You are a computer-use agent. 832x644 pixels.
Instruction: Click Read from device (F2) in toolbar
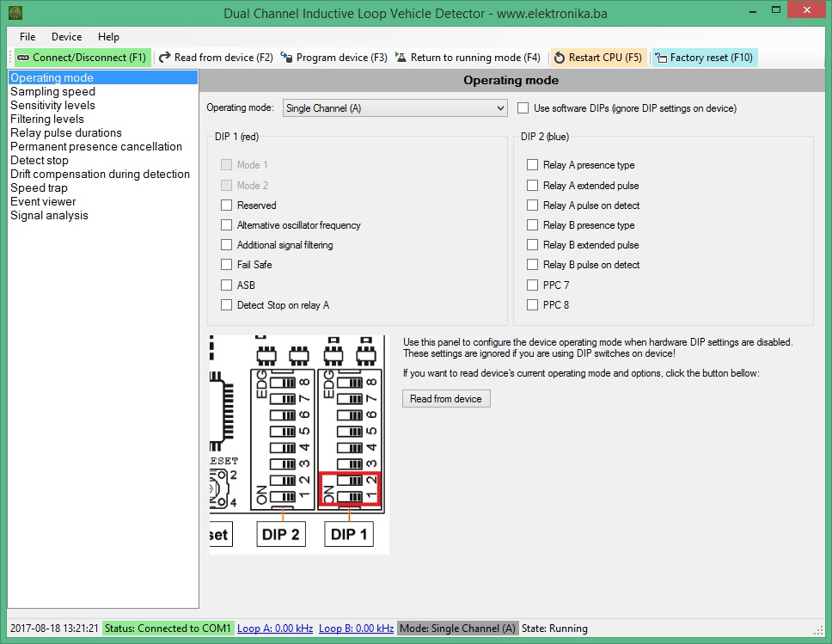pyautogui.click(x=216, y=58)
